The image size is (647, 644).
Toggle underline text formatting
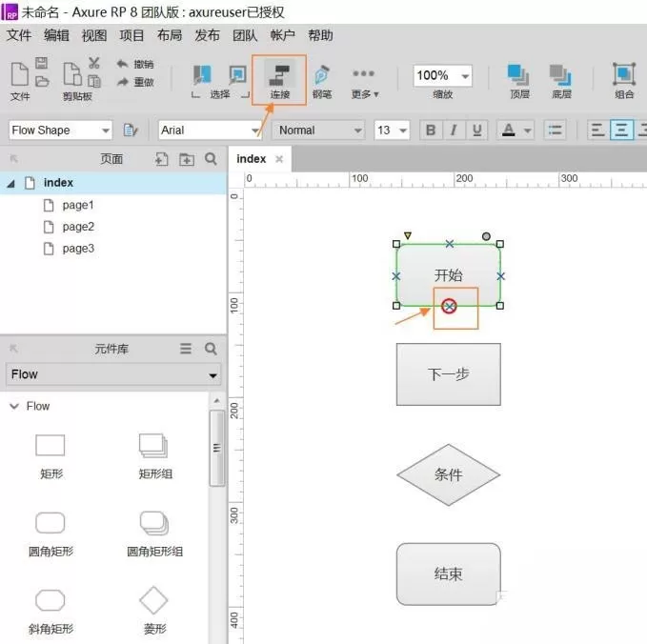pos(477,131)
